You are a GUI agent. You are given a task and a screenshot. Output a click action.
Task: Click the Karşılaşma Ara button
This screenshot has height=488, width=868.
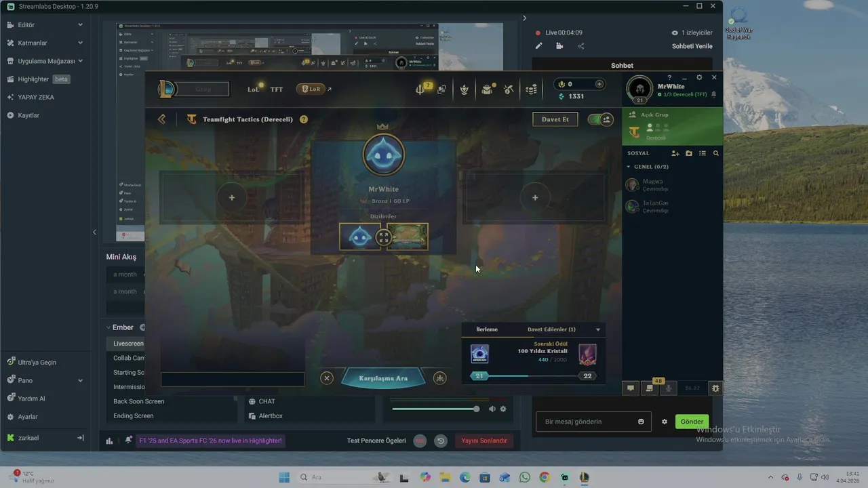[x=383, y=378]
